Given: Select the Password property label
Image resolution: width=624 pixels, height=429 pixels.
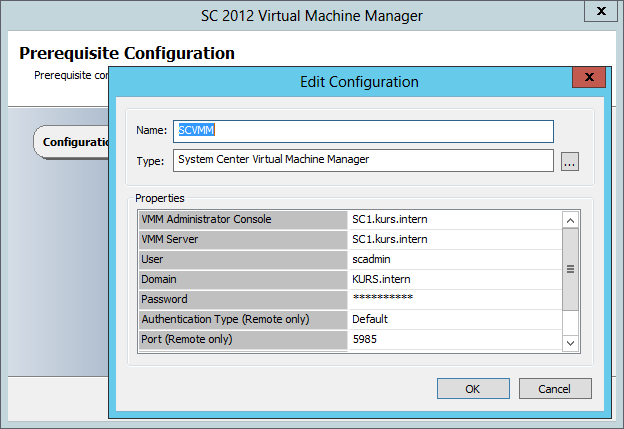Looking at the screenshot, I should tap(243, 299).
